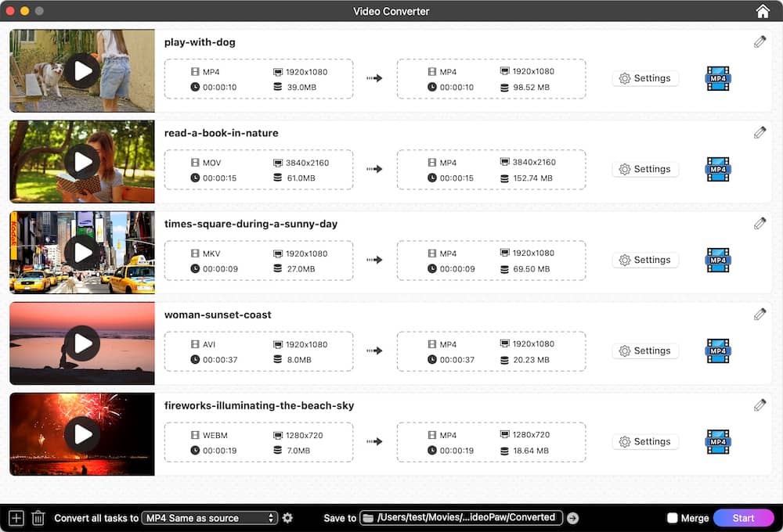Edit the fireworks-illuminating-the-beach-sky name with pencil icon
783x532 pixels.
760,404
